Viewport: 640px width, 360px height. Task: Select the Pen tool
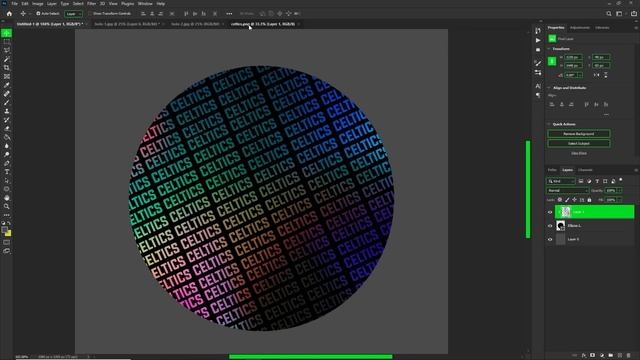point(7,163)
